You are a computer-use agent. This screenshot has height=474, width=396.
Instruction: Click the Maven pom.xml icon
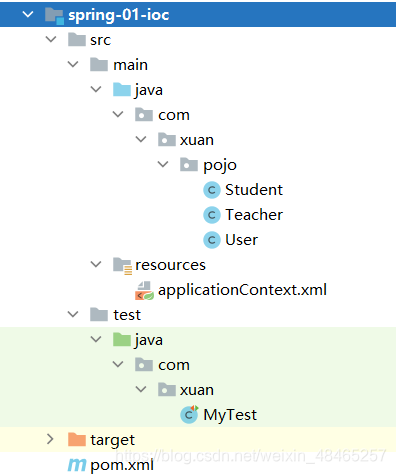[x=77, y=465]
